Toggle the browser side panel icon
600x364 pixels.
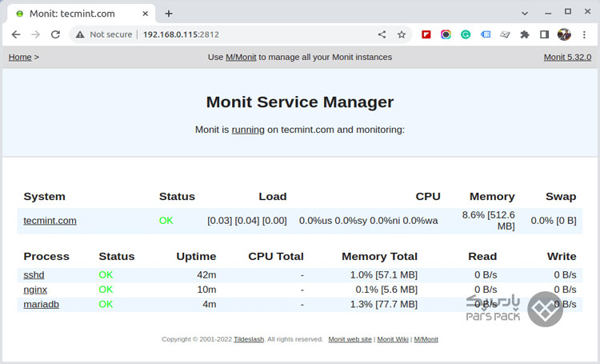(x=544, y=34)
